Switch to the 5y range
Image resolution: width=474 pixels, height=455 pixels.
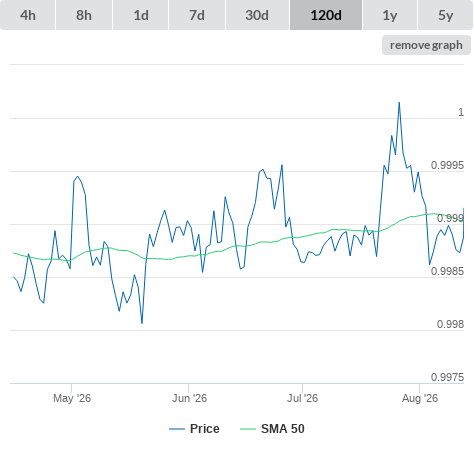click(x=446, y=15)
